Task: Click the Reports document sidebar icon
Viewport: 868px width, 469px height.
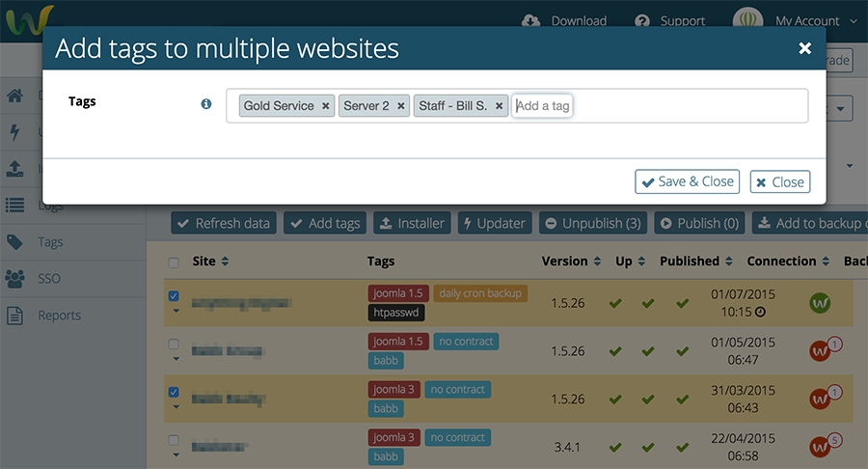Action: (14, 315)
